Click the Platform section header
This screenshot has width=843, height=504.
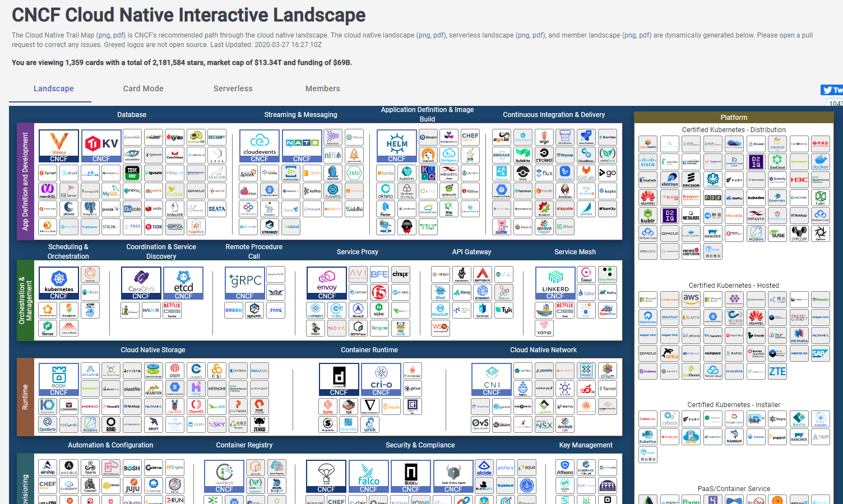(x=734, y=118)
